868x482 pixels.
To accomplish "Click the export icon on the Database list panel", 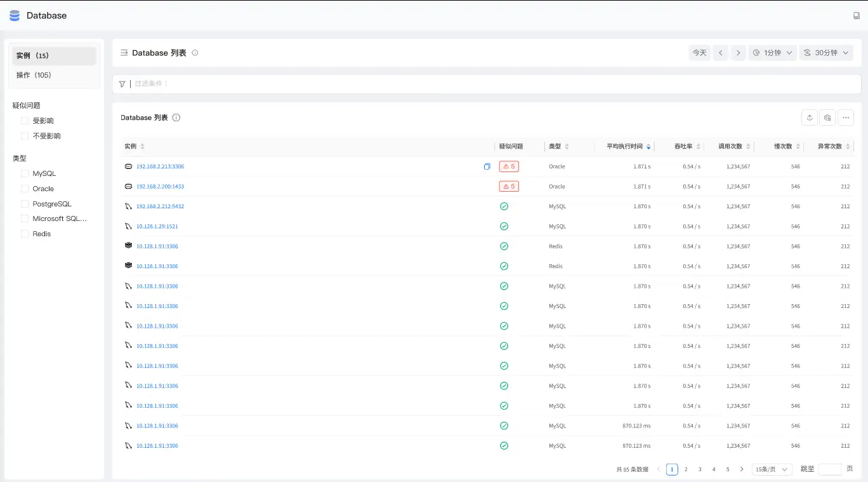I will pos(809,117).
